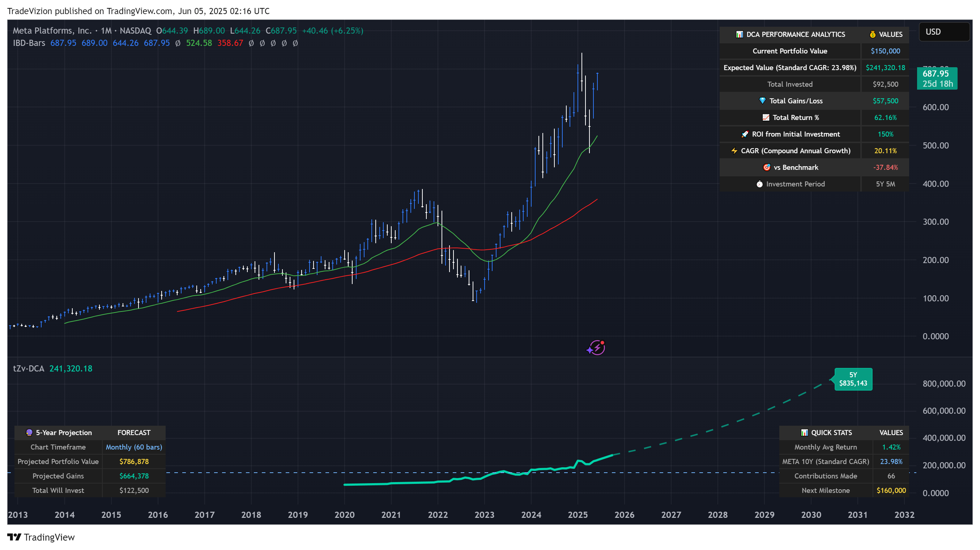Click the Total Return 62.16% value
The width and height of the screenshot is (980, 550).
point(885,117)
